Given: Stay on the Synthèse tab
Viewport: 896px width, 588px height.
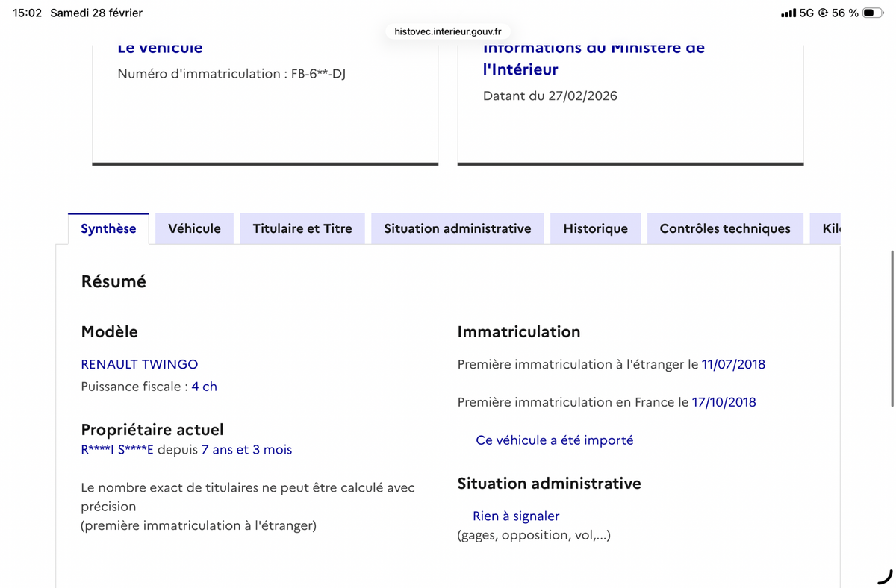Looking at the screenshot, I should pyautogui.click(x=108, y=228).
